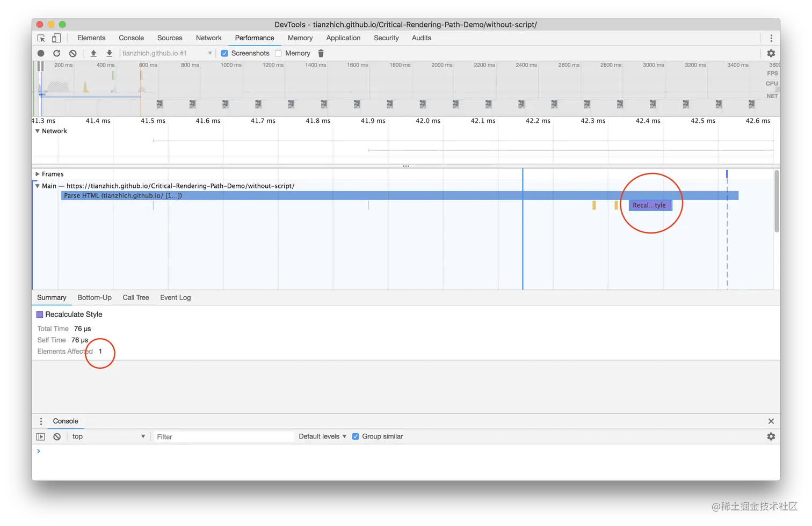Go to the Sources tab
The width and height of the screenshot is (812, 526).
[x=170, y=38]
